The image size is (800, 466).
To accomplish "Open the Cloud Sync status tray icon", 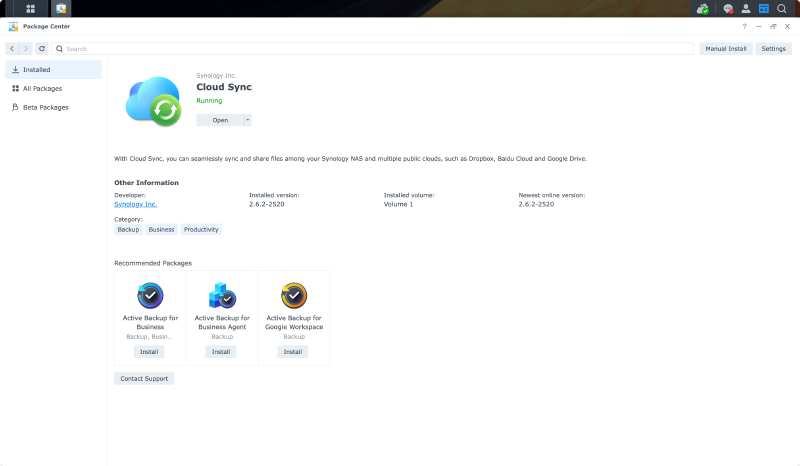I will 703,8.
